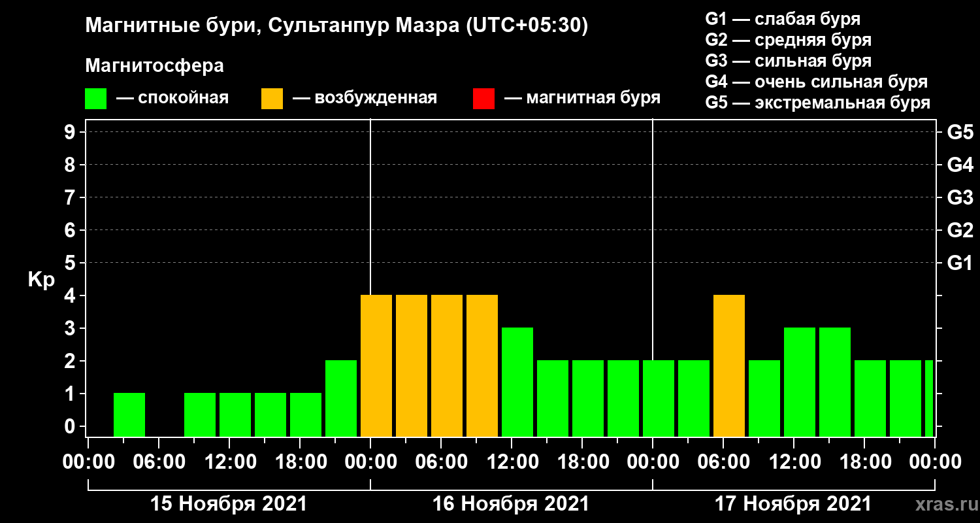Viewport: 980px width, 523px height.
Task: Click the 'спокойная' legend text
Action: coord(183,98)
